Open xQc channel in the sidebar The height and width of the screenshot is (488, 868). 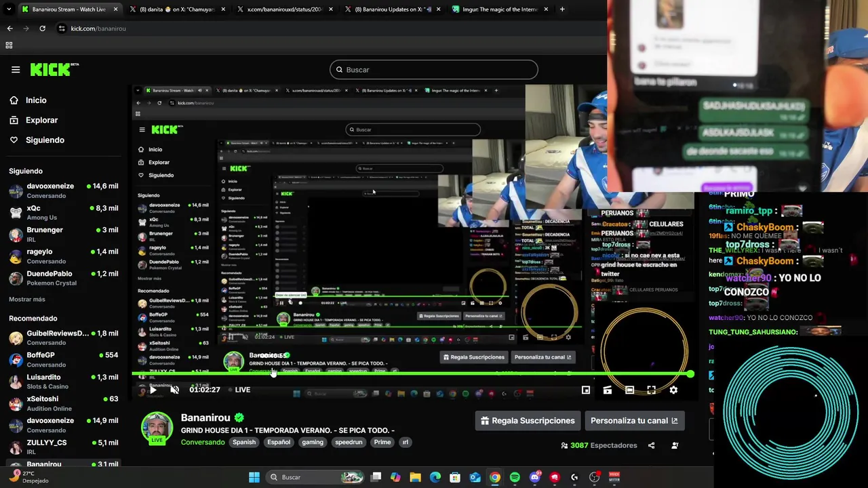(62, 212)
